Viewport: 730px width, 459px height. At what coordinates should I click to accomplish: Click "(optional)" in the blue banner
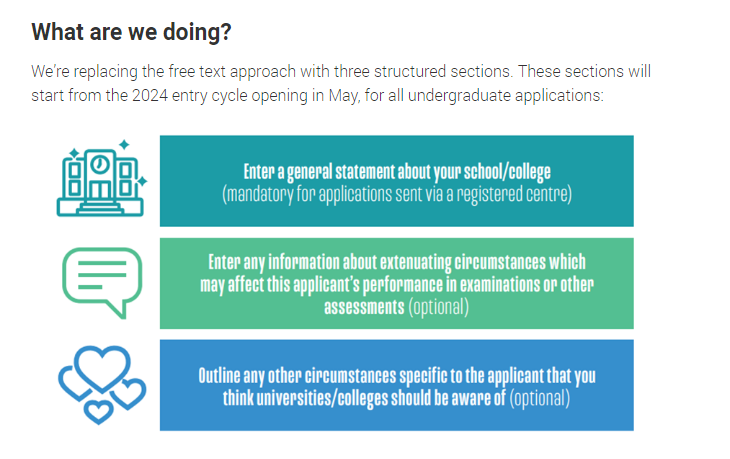540,398
